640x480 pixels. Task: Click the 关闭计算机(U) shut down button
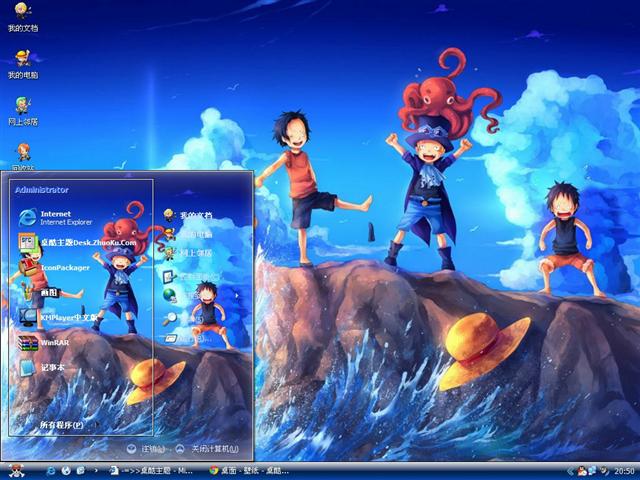point(207,449)
